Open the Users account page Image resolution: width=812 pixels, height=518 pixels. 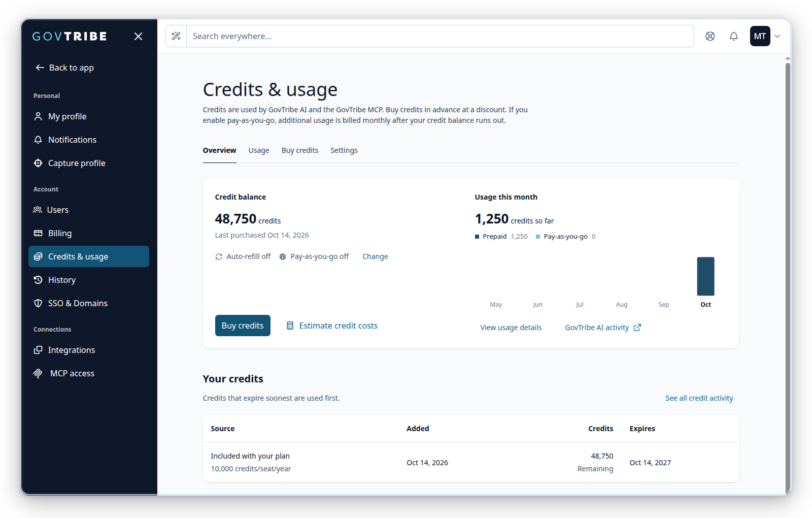click(89, 210)
